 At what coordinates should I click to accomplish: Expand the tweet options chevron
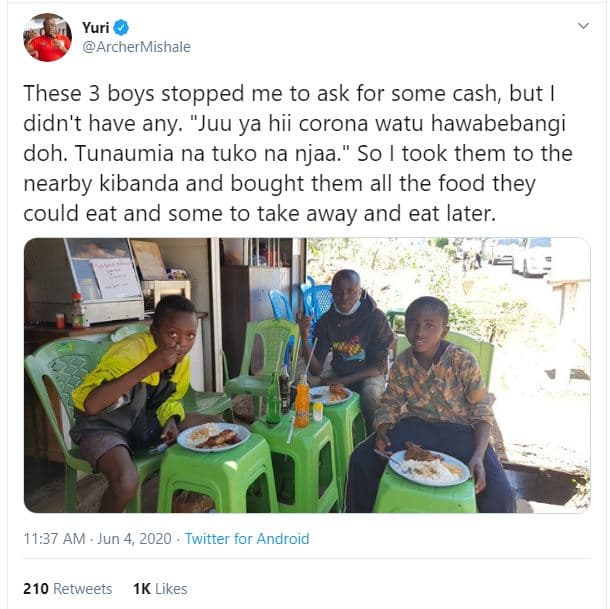pyautogui.click(x=583, y=26)
